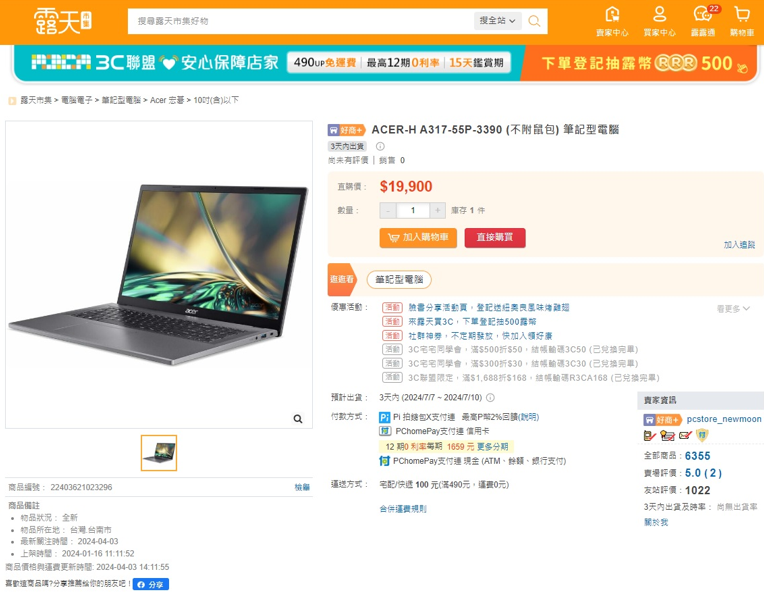Click the 露天 logo
Image resolution: width=764 pixels, height=605 pixels.
[x=62, y=21]
